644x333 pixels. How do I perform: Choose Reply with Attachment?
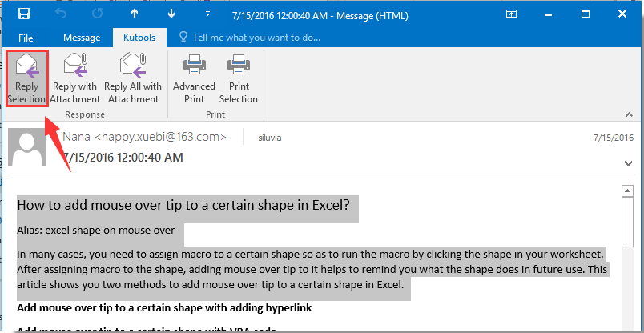(x=76, y=78)
